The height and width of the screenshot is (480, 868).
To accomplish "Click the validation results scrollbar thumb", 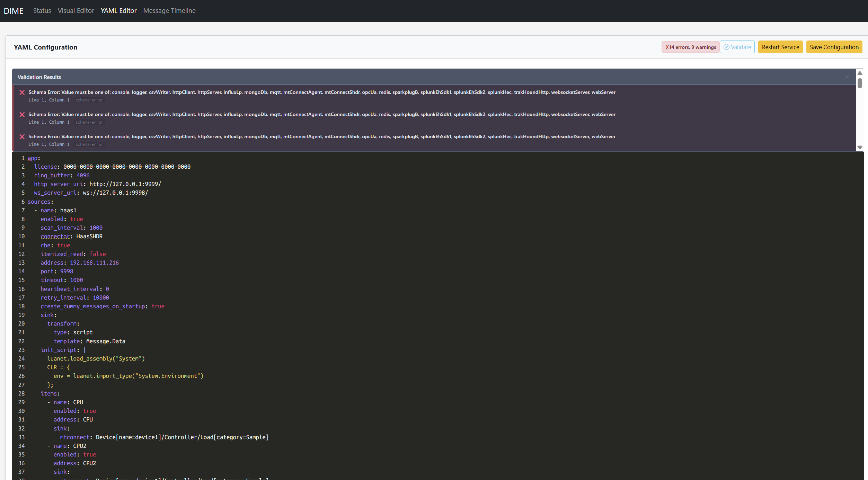I will [860, 83].
